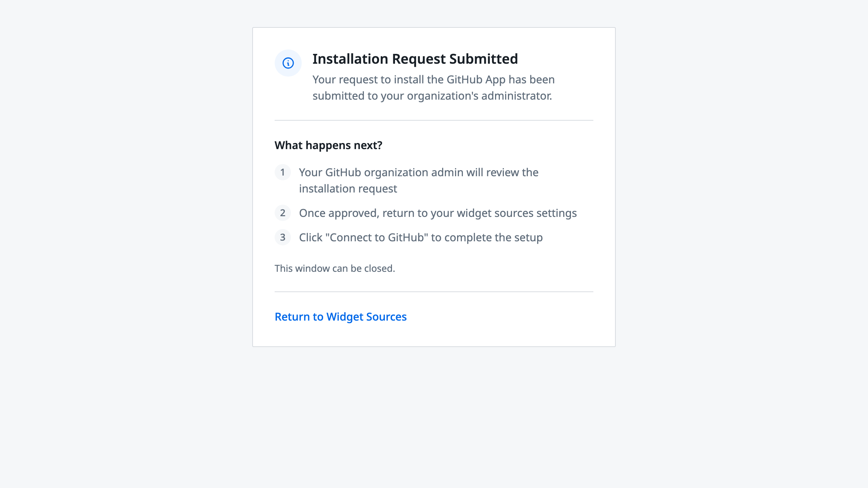This screenshot has height=488, width=868.
Task: Click the divider above Return to Widget Sources
Action: pyautogui.click(x=434, y=291)
